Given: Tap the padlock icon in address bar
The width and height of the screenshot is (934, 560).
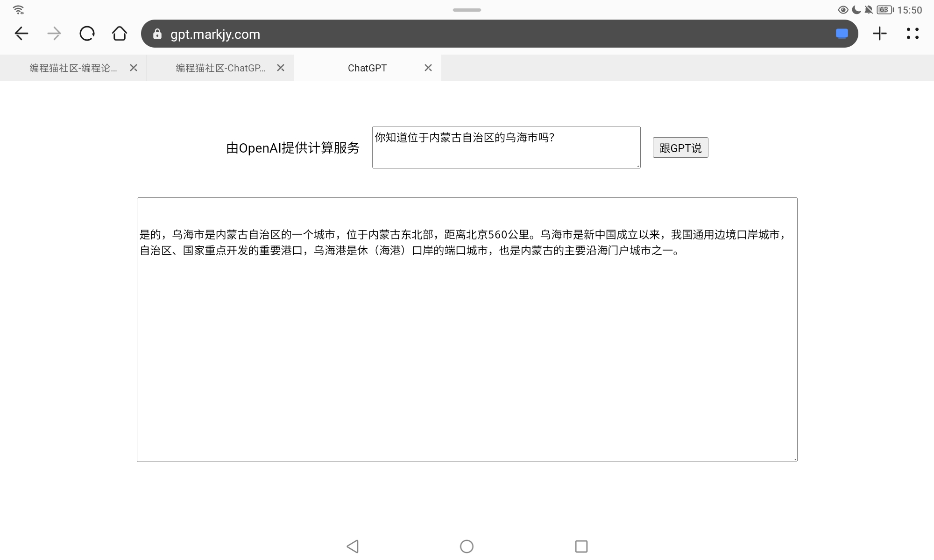Looking at the screenshot, I should tap(157, 34).
